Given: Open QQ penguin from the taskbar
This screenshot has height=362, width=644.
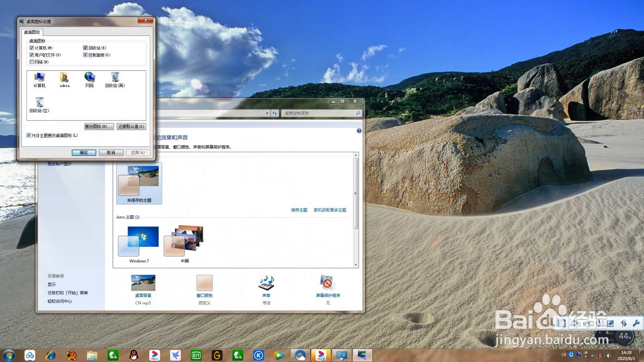Looking at the screenshot, I should (x=134, y=356).
